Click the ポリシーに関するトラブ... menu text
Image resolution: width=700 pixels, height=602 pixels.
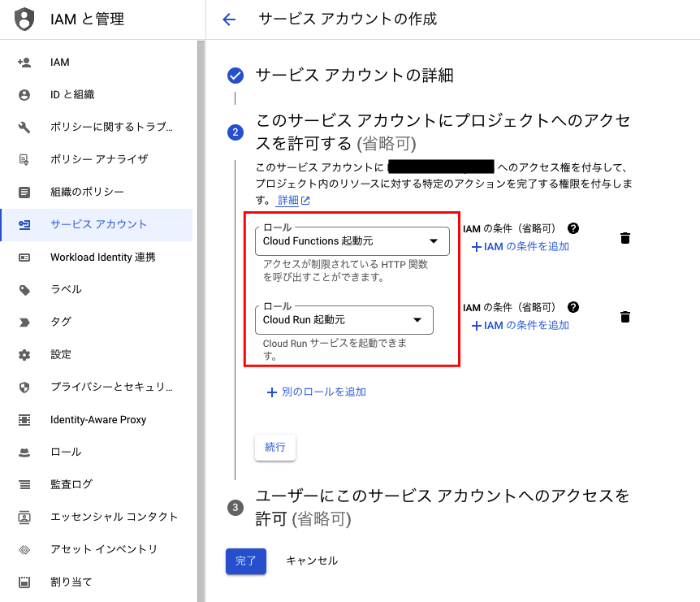[111, 128]
